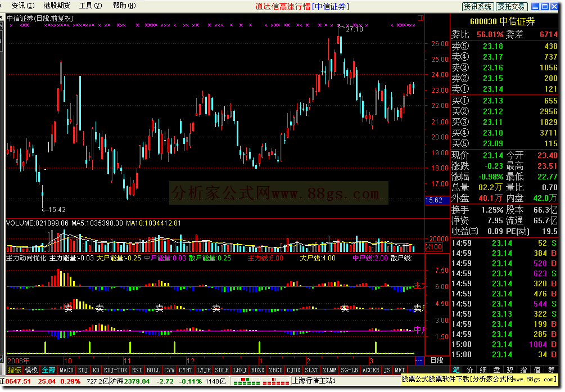Switch to the ZBCD indicator tab
The width and height of the screenshot is (565, 392).
275,370
